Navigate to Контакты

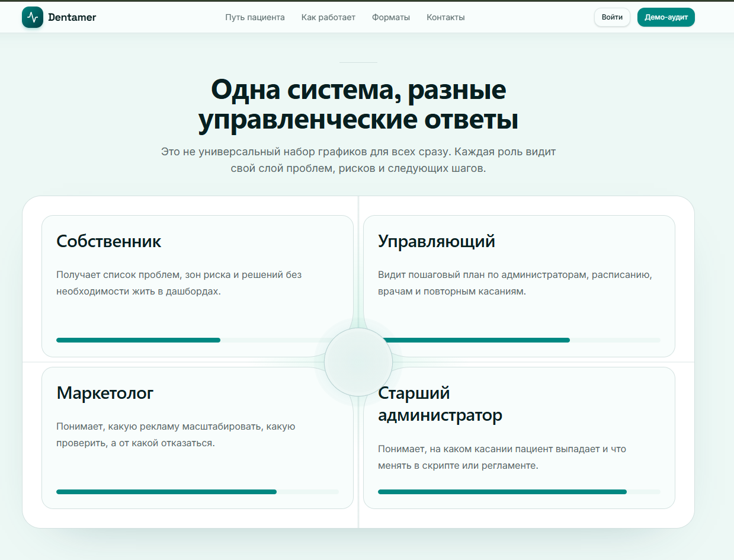pyautogui.click(x=445, y=17)
